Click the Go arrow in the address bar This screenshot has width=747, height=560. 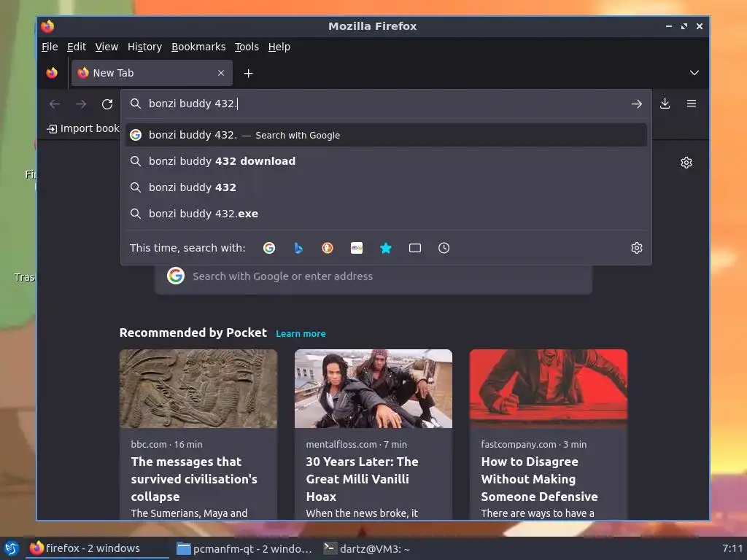click(636, 104)
